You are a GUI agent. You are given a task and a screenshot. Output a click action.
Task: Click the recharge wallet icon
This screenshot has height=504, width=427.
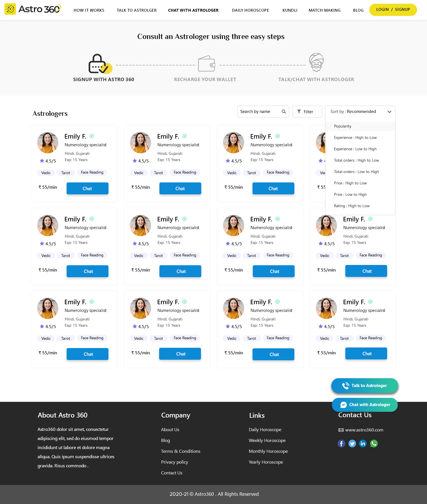(x=206, y=64)
